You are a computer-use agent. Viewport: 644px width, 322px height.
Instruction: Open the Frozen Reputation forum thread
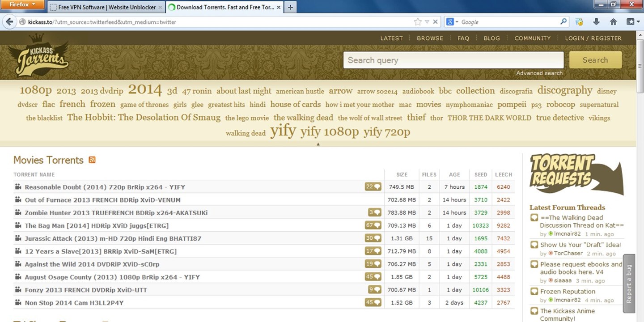pos(568,291)
